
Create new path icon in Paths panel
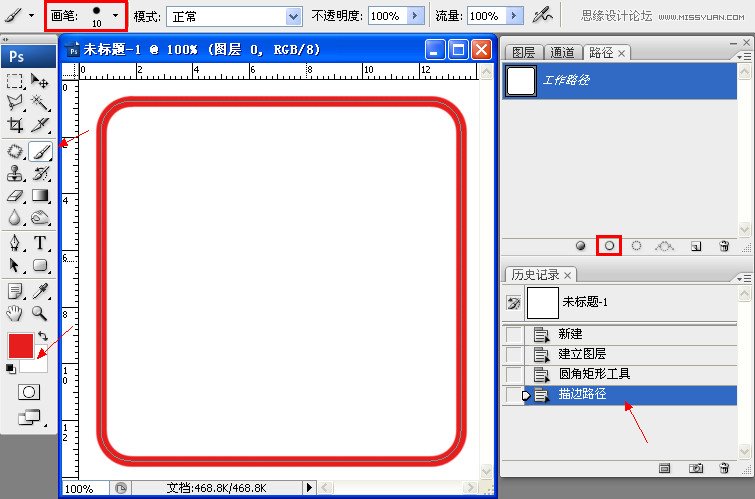click(x=696, y=247)
